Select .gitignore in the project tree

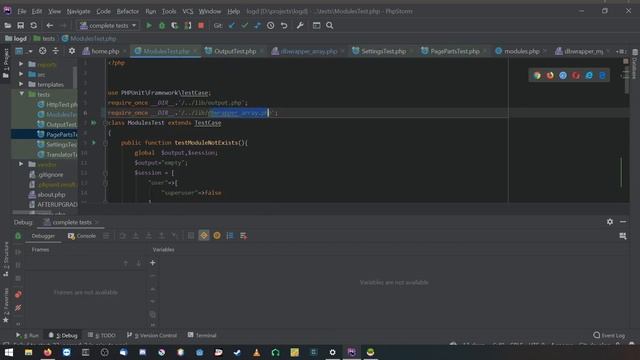pos(46,175)
